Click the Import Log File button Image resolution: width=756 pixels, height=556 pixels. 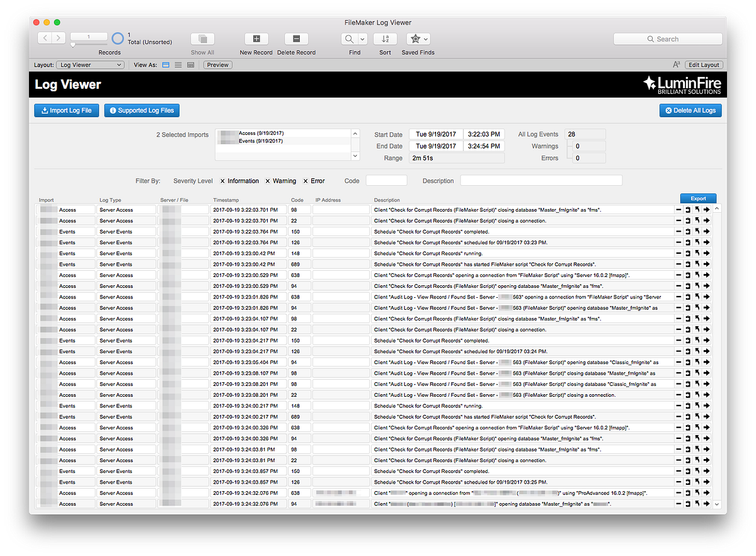click(66, 110)
